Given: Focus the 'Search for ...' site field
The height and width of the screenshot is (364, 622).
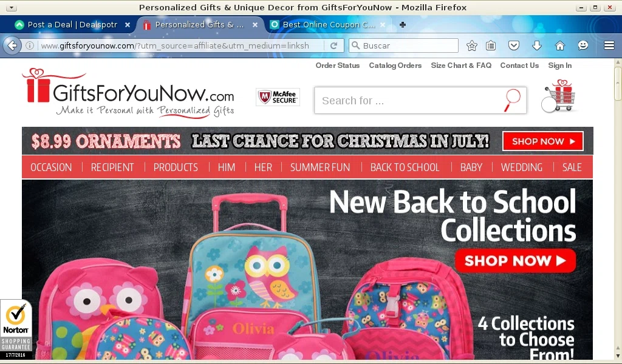Looking at the screenshot, I should tap(409, 101).
